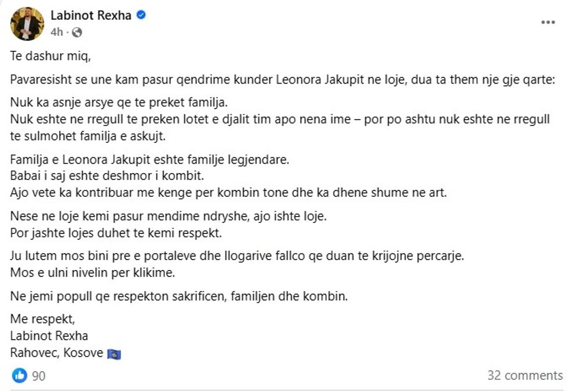Click "Por jashte lojes duhet" line
Viewport: 569px width, 392px height.
point(117,233)
